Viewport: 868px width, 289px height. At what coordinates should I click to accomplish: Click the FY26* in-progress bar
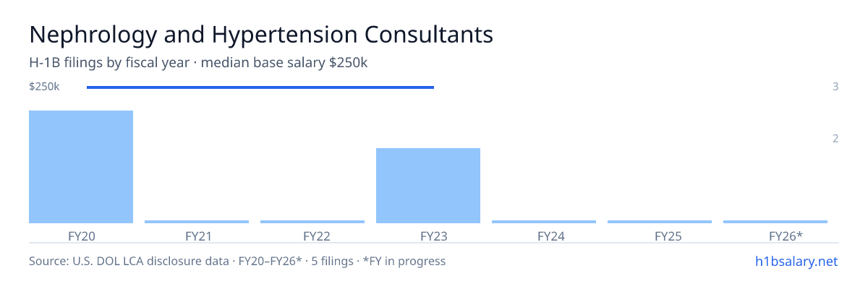click(x=775, y=222)
